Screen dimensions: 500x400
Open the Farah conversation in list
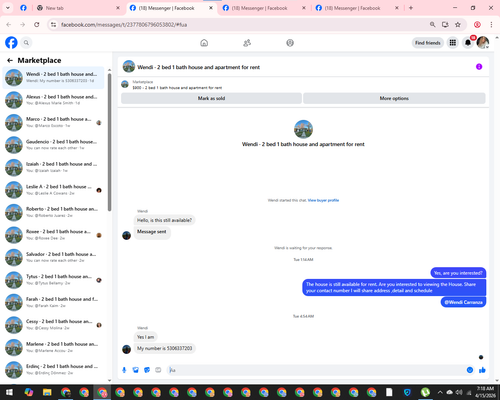coord(53,302)
